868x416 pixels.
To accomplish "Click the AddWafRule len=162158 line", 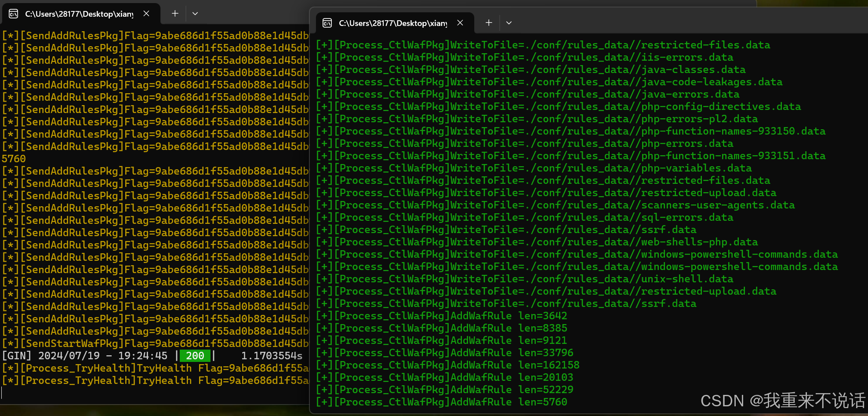I will click(x=448, y=365).
